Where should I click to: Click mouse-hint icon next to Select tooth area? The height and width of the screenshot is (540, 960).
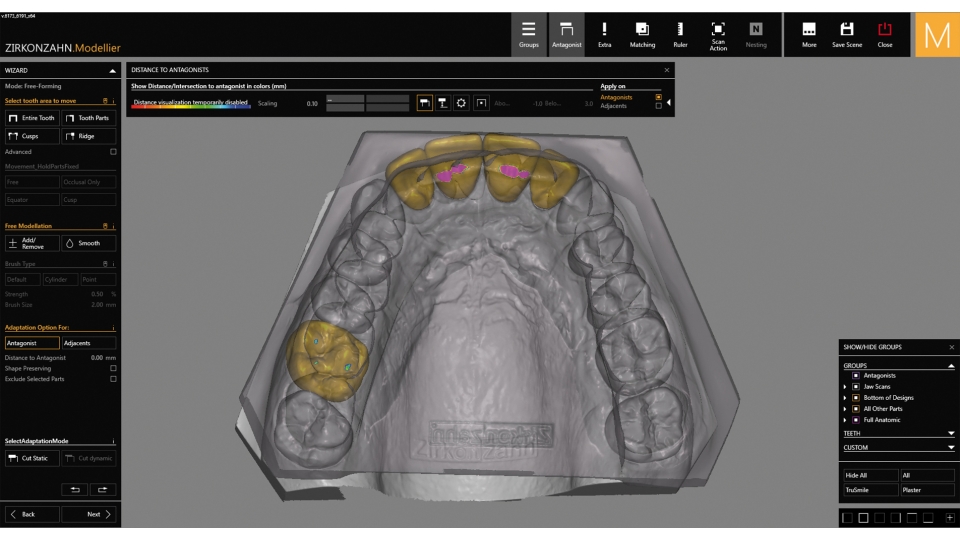pos(105,100)
